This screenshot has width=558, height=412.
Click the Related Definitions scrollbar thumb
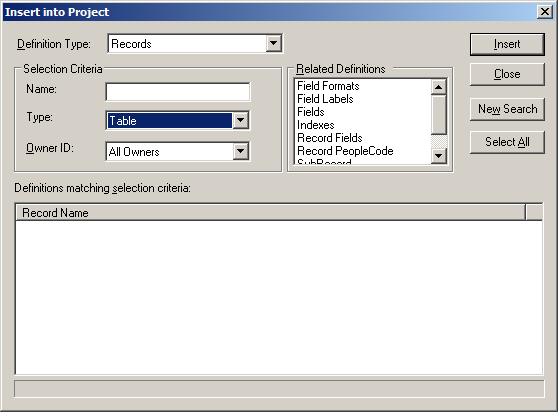[x=438, y=115]
